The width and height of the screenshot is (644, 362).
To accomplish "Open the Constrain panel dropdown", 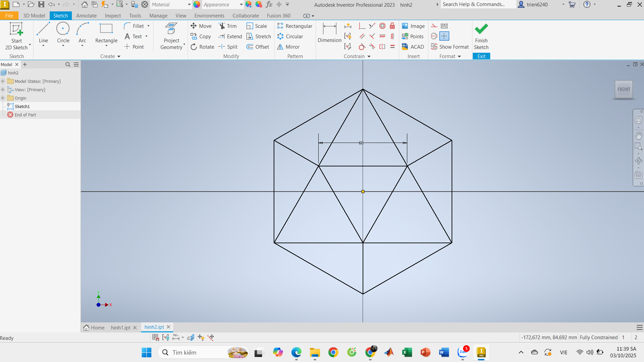I will point(369,56).
